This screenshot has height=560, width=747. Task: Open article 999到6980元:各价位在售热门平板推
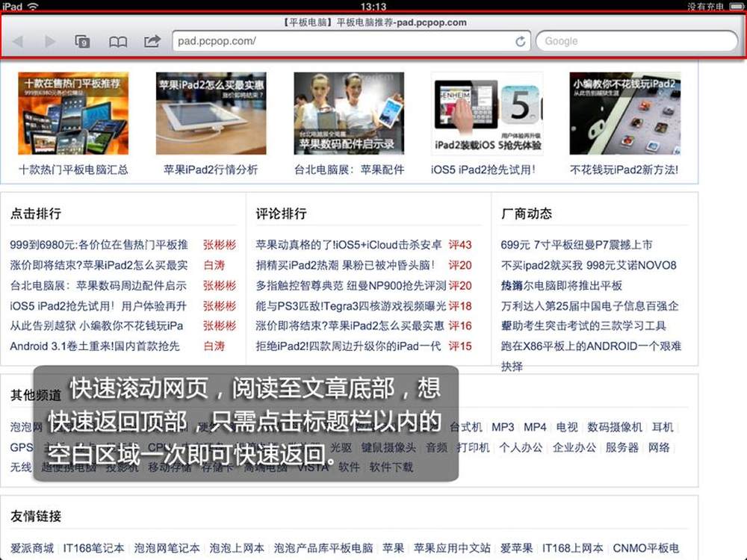coord(99,245)
